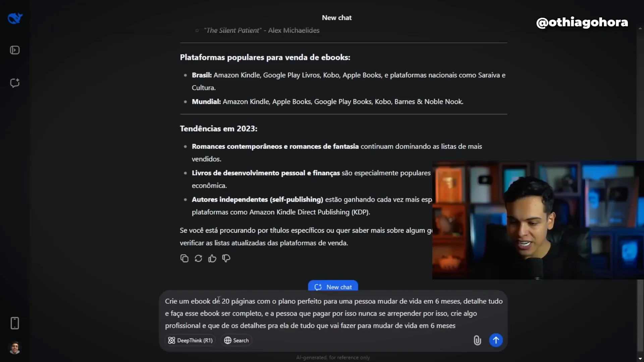Click the blue New chat button
Screen dimensions: 644x362
pos(333,287)
